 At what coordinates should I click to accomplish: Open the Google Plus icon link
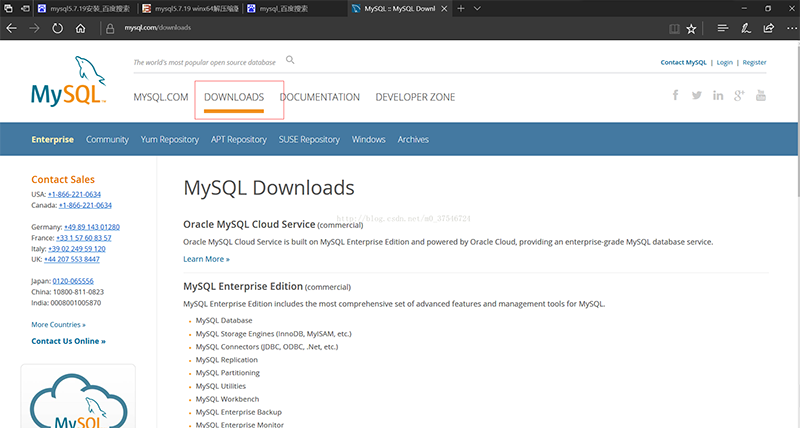click(x=739, y=96)
